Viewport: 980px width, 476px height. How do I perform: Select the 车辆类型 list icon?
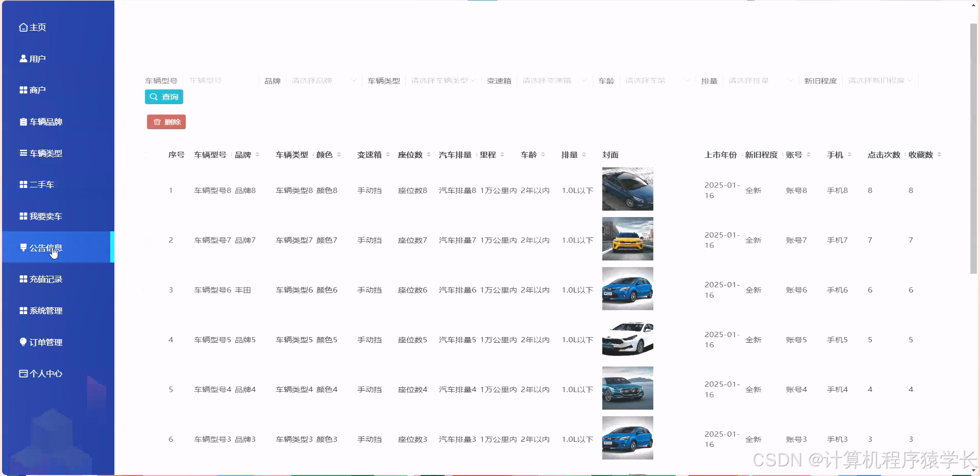click(x=22, y=153)
